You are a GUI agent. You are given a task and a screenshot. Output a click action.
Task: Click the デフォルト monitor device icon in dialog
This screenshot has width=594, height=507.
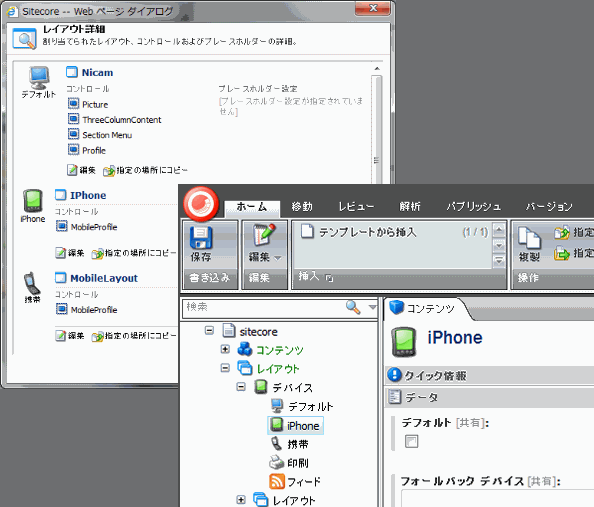point(39,78)
